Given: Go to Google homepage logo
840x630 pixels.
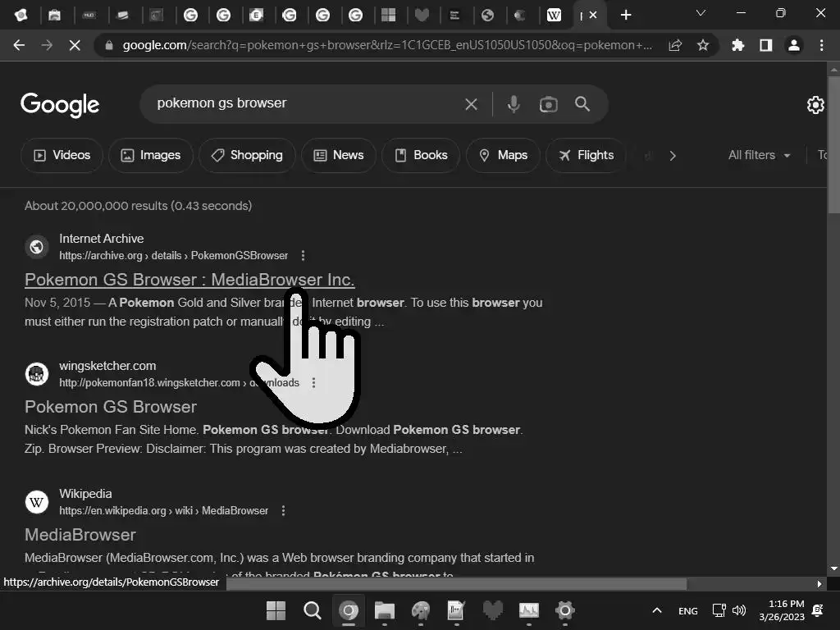Looking at the screenshot, I should click(x=60, y=104).
